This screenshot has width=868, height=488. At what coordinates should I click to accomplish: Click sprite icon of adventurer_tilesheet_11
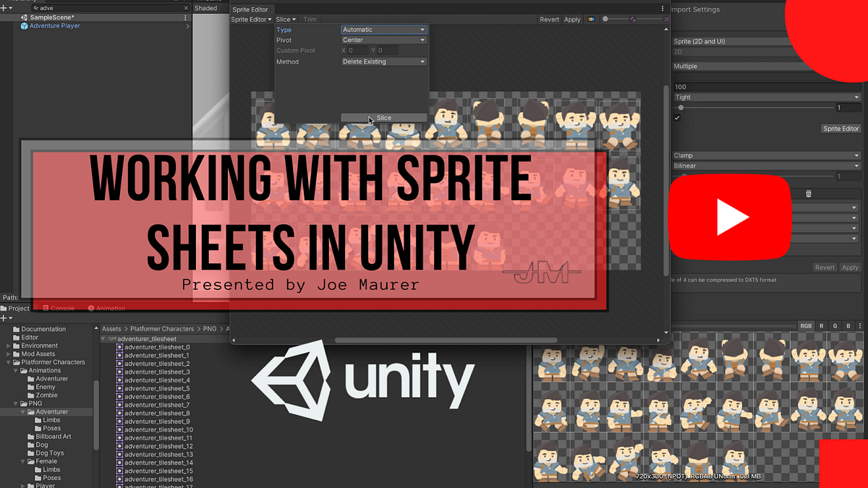pos(120,438)
